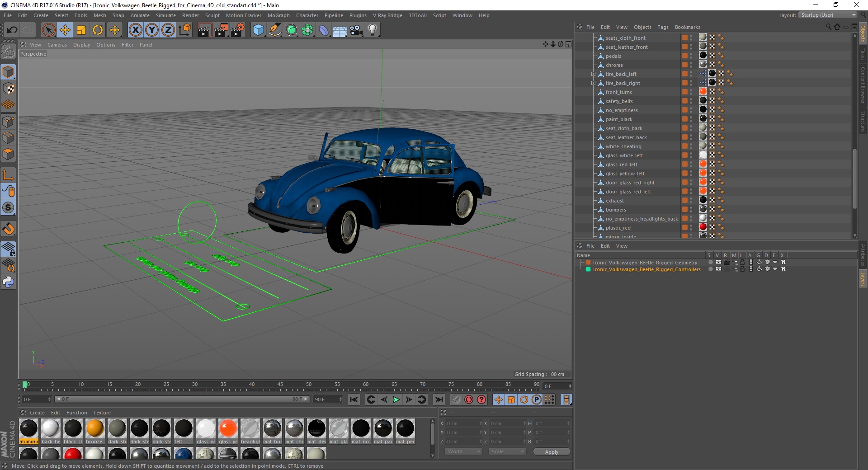Toggle visibility of Controllers layer

click(718, 269)
